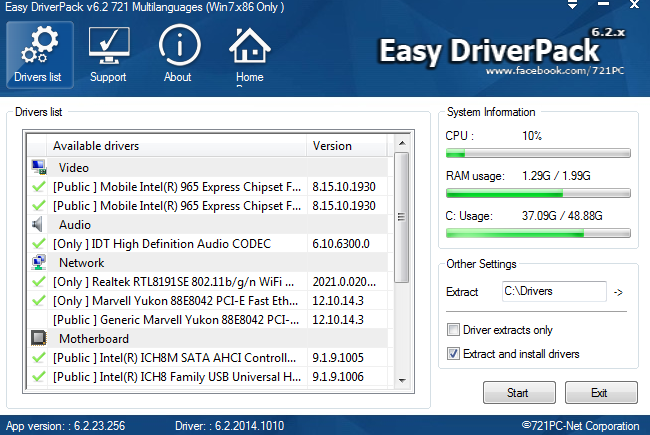Screen dimensions: 650x435
Task: Go to the Home tab
Action: (x=250, y=55)
